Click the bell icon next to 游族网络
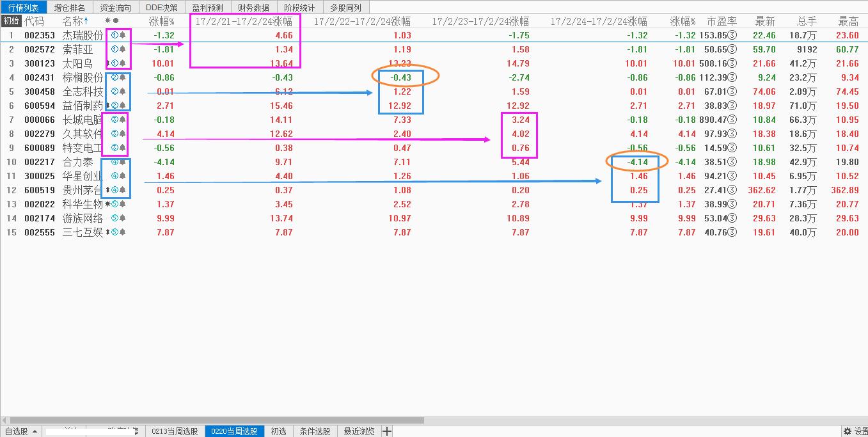868x437 pixels. pyautogui.click(x=122, y=218)
